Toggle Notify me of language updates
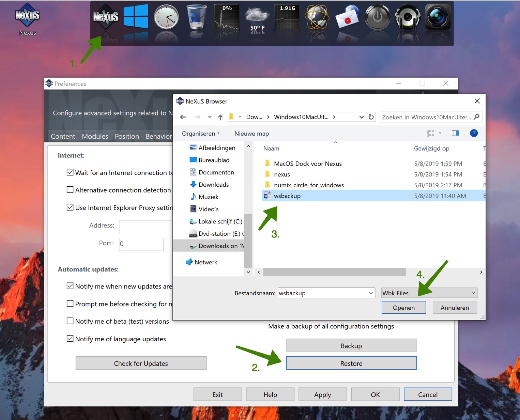Image resolution: width=520 pixels, height=420 pixels. (70, 339)
